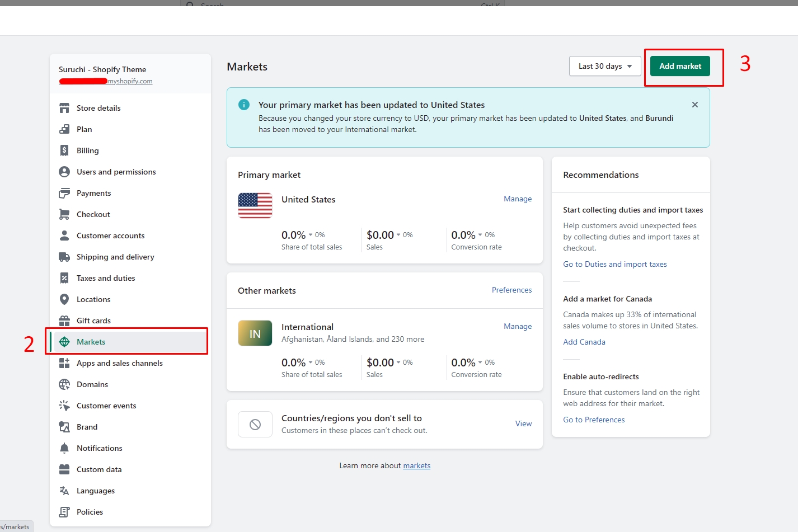
Task: Click the Notifications bell icon
Action: coord(64,448)
